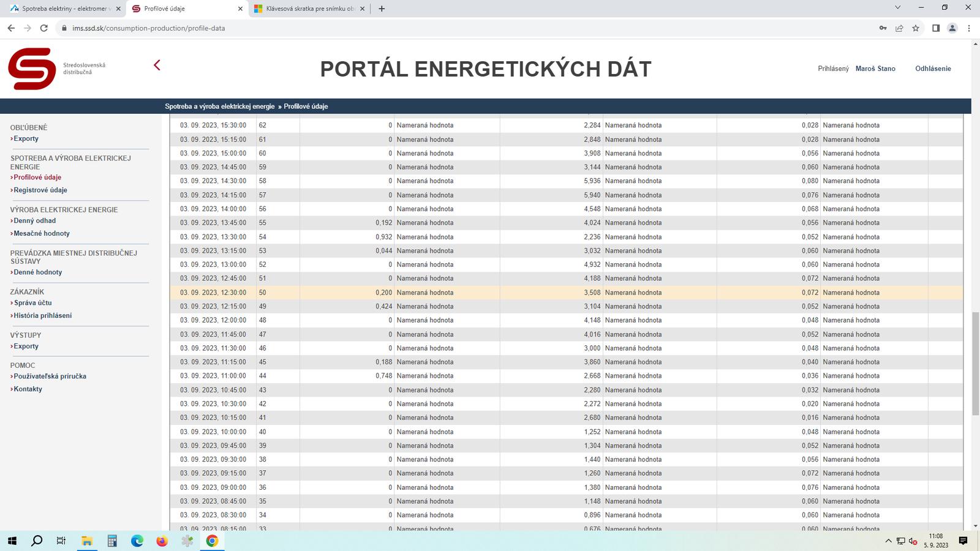Click the page vertical scrollbar thumb

coord(975,364)
